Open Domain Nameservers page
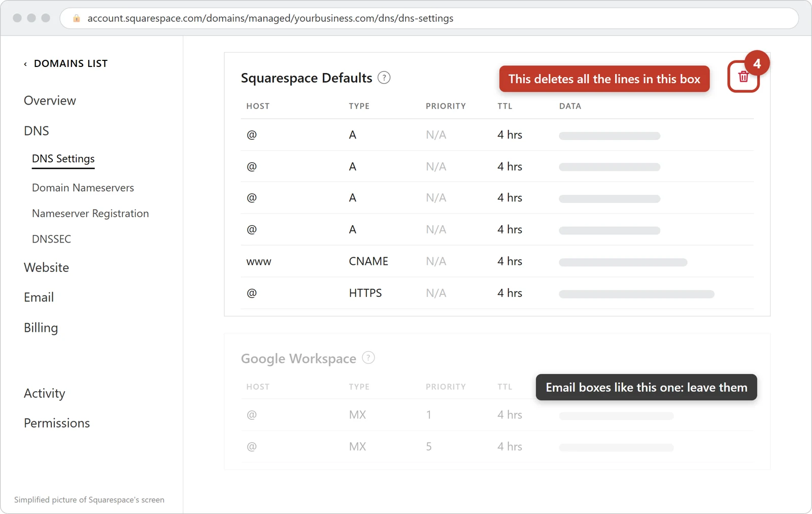The width and height of the screenshot is (812, 514). pos(83,188)
